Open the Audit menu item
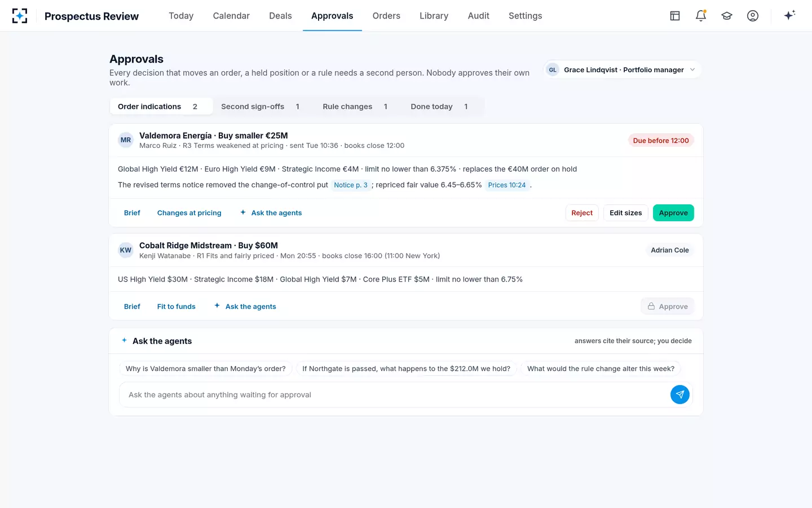This screenshot has height=508, width=812. pyautogui.click(x=478, y=16)
